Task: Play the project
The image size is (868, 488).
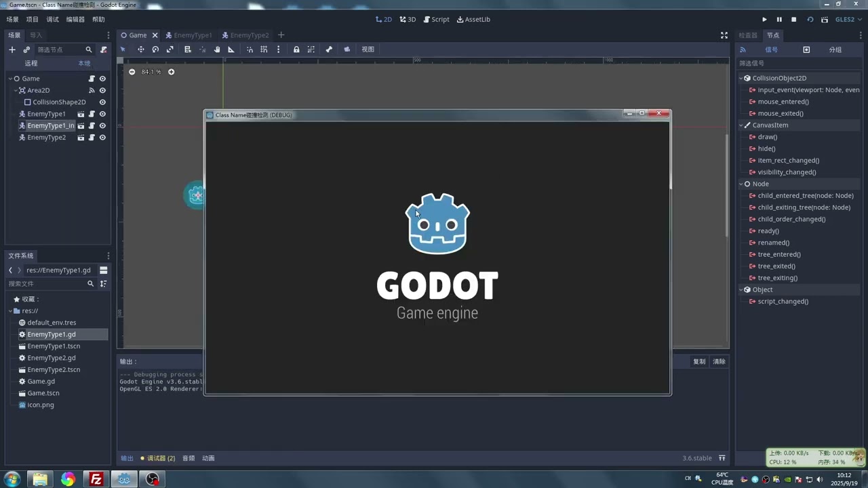Action: pyautogui.click(x=764, y=20)
